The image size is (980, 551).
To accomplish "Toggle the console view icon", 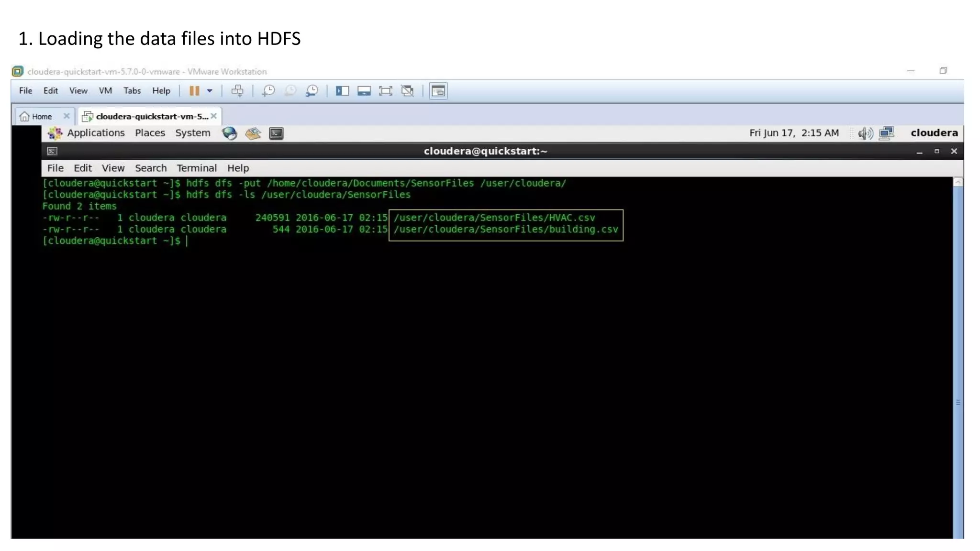I will 438,91.
